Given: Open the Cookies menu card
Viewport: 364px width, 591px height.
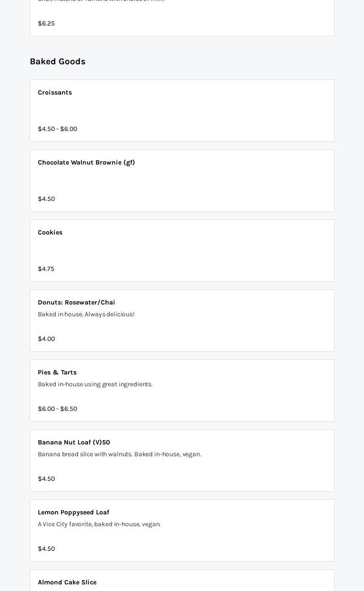Looking at the screenshot, I should point(182,251).
